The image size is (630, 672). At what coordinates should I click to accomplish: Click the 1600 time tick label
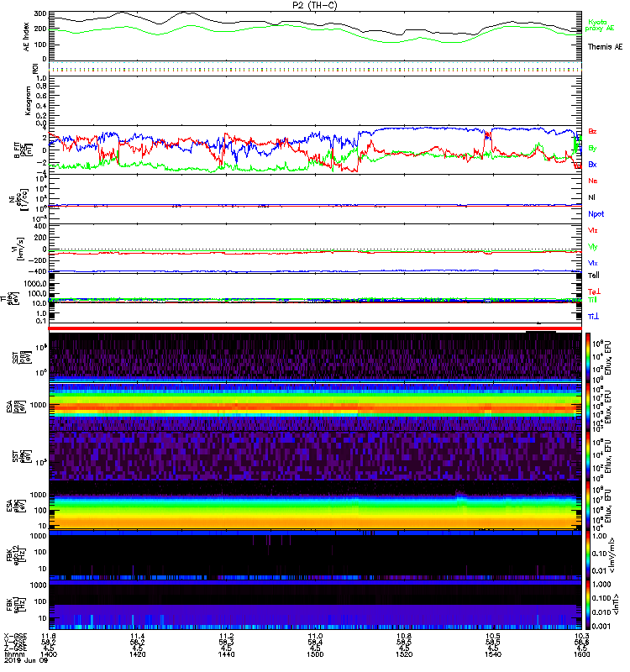pyautogui.click(x=581, y=654)
